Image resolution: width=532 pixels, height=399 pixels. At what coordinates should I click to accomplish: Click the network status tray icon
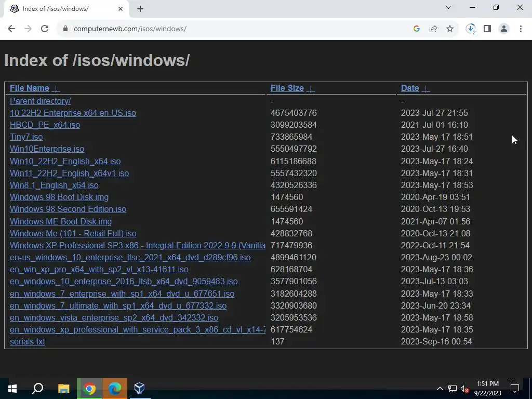(453, 389)
